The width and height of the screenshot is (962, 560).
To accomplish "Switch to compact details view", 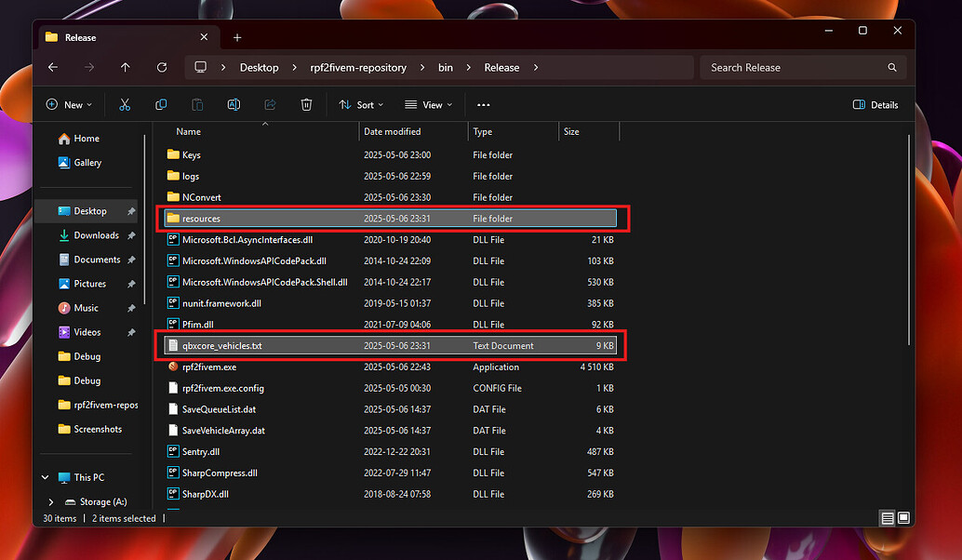I will click(x=887, y=518).
